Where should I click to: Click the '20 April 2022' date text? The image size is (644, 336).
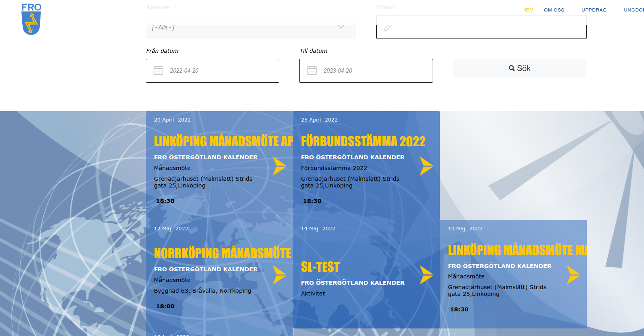(x=172, y=120)
